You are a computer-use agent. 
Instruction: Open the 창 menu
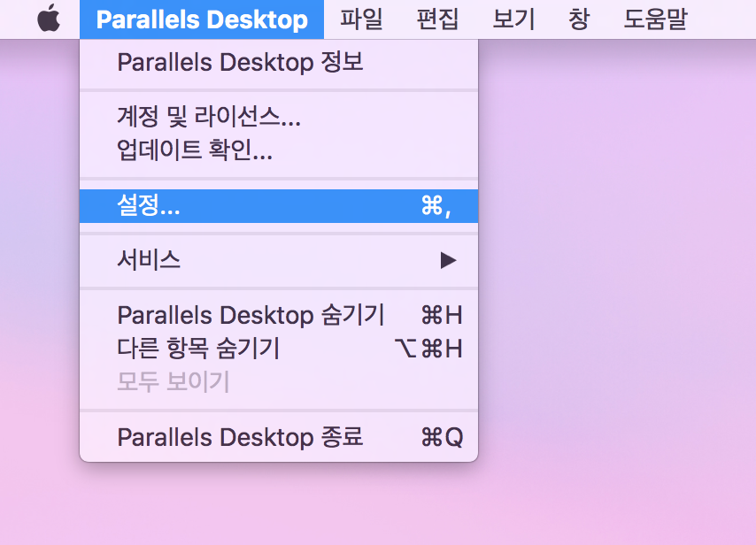(x=579, y=19)
